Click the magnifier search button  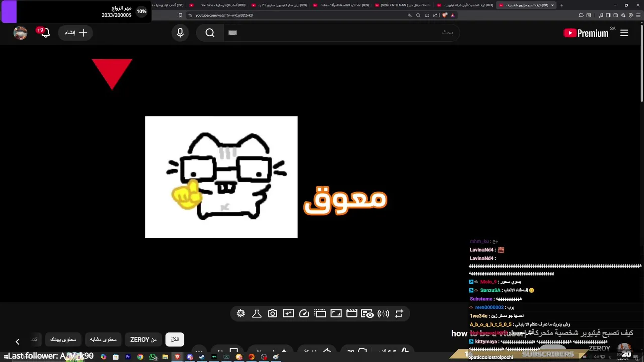pyautogui.click(x=210, y=33)
